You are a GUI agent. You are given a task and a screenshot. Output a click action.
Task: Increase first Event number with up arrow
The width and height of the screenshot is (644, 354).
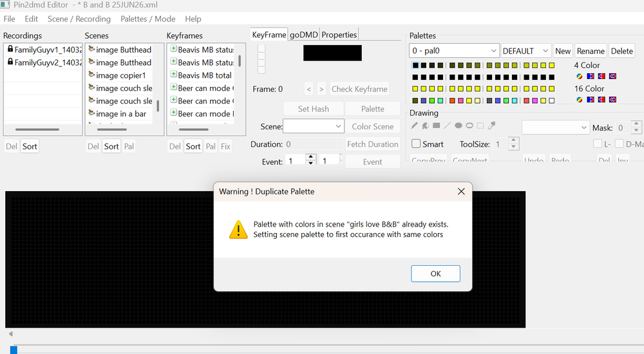click(311, 157)
